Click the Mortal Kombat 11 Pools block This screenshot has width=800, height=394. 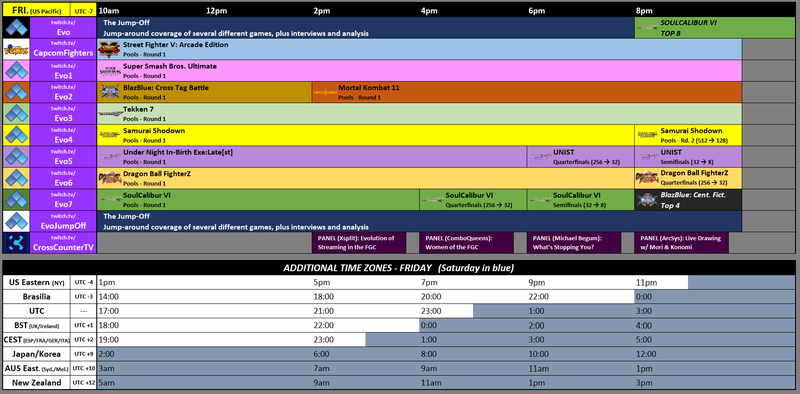(x=527, y=92)
